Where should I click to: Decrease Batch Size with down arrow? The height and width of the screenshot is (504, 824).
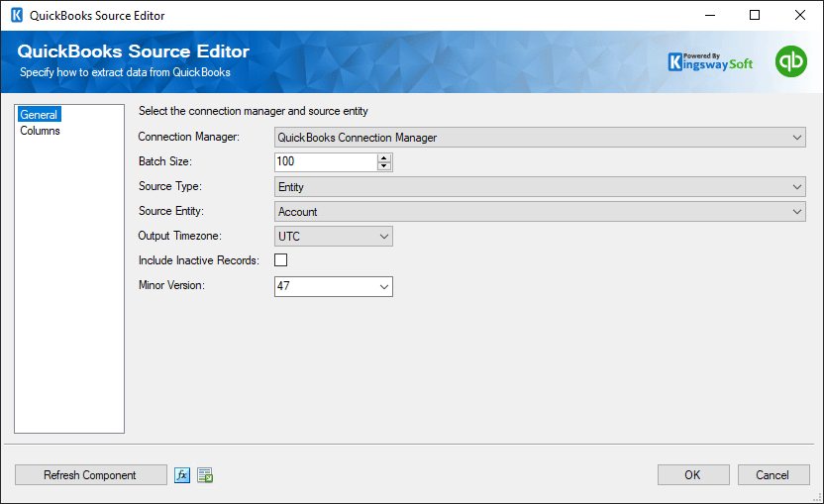[384, 166]
